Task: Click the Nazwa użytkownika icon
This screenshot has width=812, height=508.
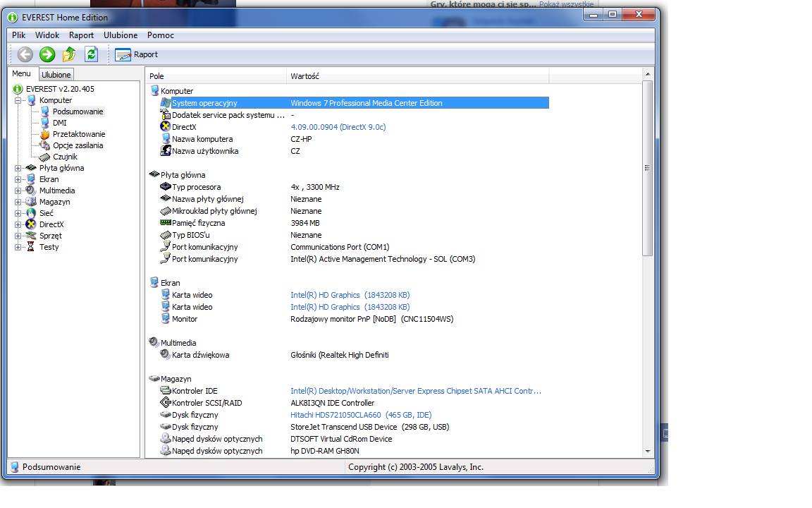Action: [x=165, y=151]
